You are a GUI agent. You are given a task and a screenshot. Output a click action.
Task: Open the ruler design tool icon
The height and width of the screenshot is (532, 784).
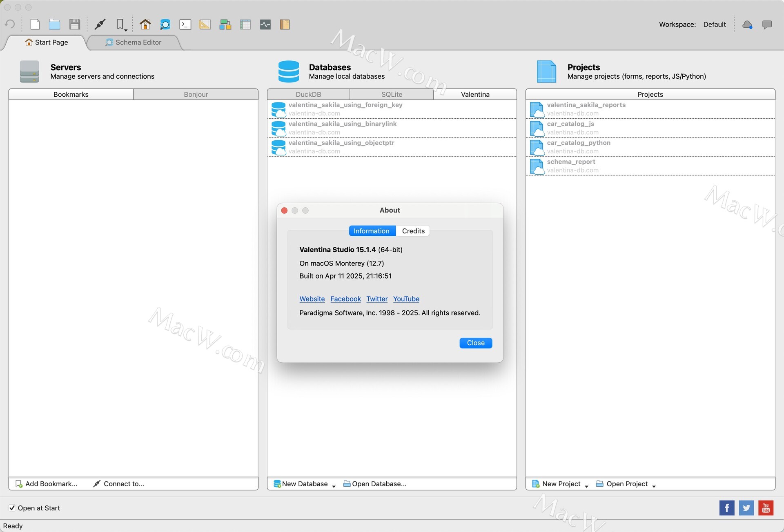point(205,24)
